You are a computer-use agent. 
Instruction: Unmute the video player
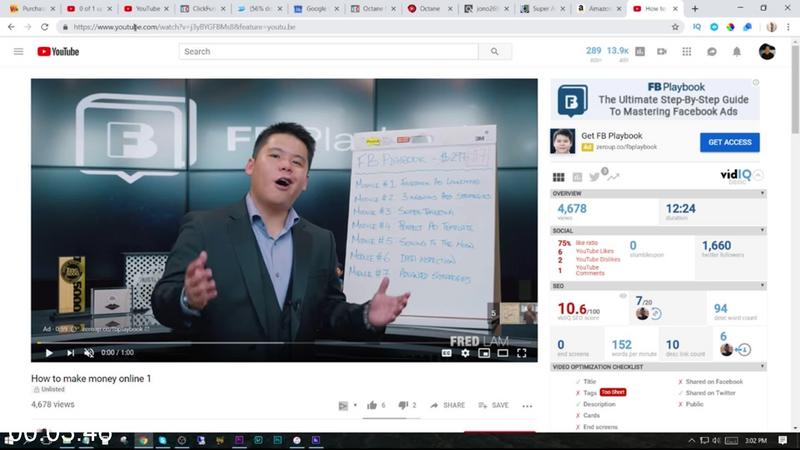tap(89, 353)
